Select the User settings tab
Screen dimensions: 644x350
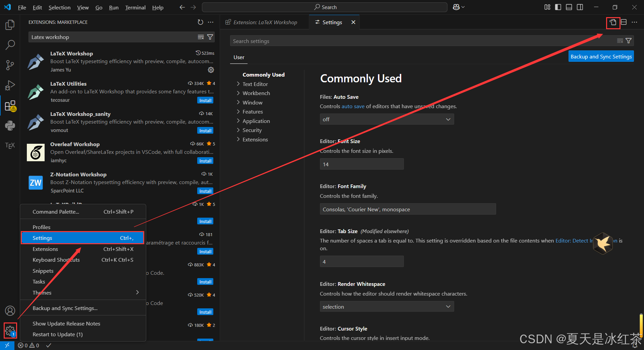click(x=239, y=57)
